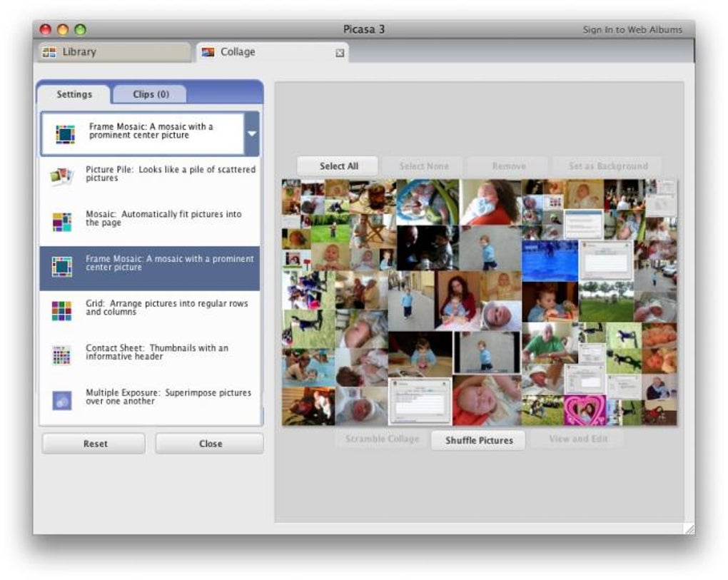Select the pink heart frame thumbnail
The image size is (728, 580).
(585, 410)
